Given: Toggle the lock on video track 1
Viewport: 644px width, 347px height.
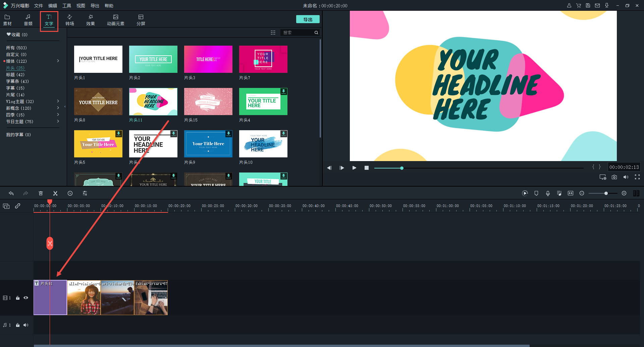Looking at the screenshot, I should [18, 298].
